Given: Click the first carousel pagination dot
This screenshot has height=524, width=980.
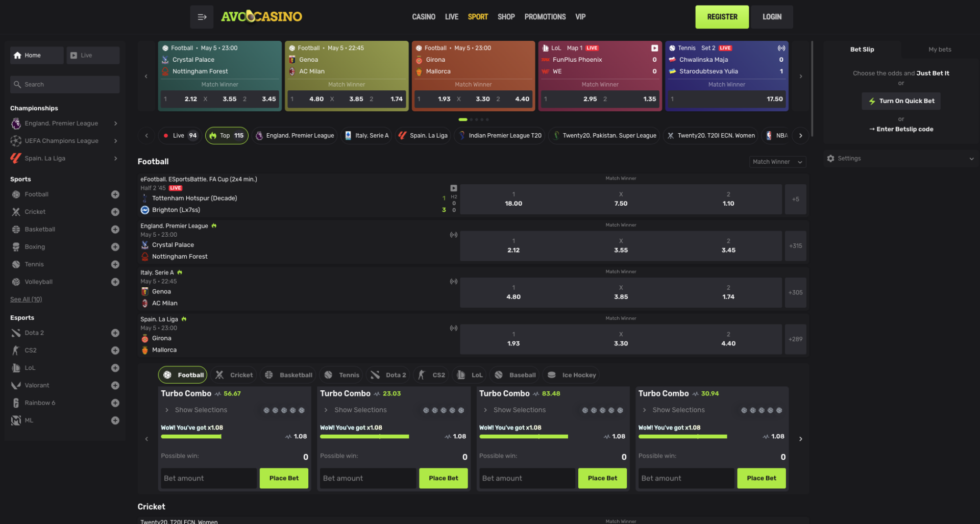Looking at the screenshot, I should click(x=463, y=119).
